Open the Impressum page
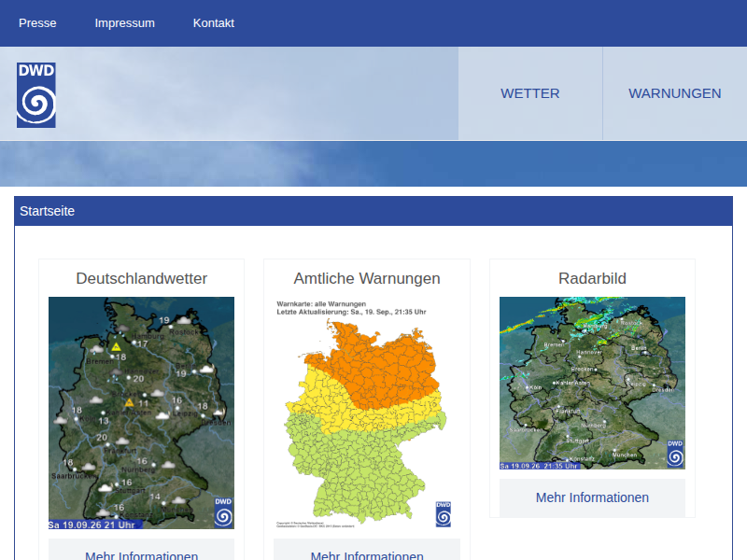 [x=125, y=22]
